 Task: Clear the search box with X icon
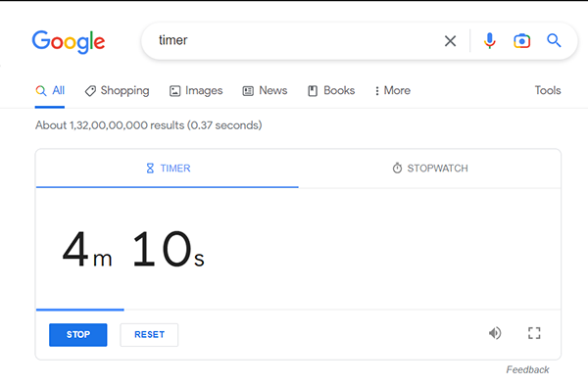[450, 41]
